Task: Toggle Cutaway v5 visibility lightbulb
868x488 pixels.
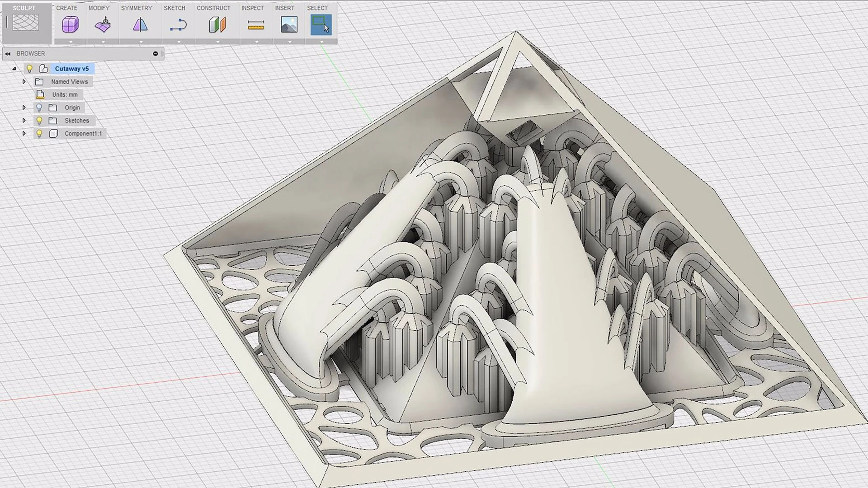Action: pyautogui.click(x=29, y=69)
